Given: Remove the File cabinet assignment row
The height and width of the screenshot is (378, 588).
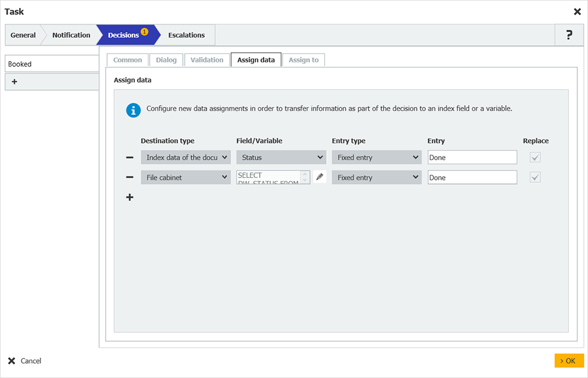Looking at the screenshot, I should (129, 177).
